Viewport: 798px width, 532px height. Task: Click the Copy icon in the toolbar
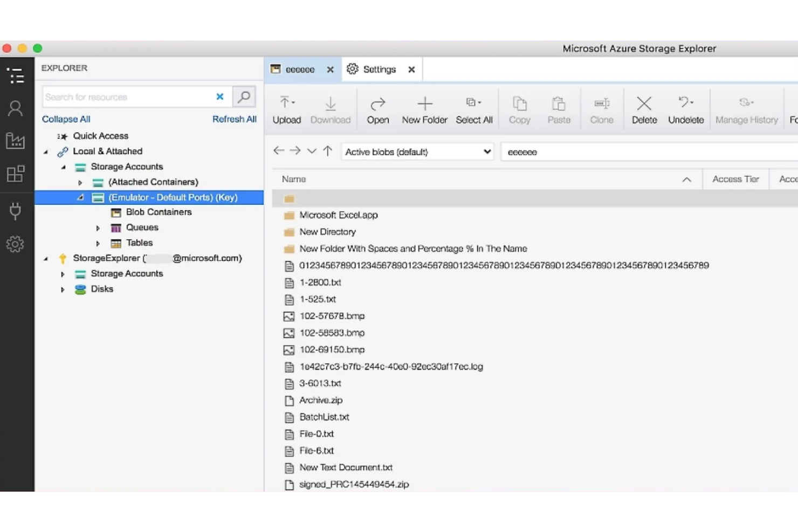[519, 108]
